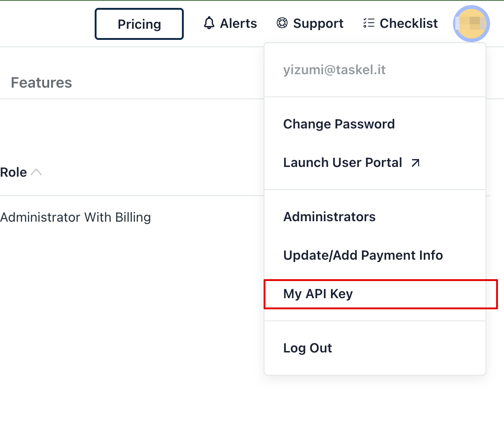Toggle the Role column sort chevron
Screen dimensions: 504x422
pyautogui.click(x=36, y=173)
